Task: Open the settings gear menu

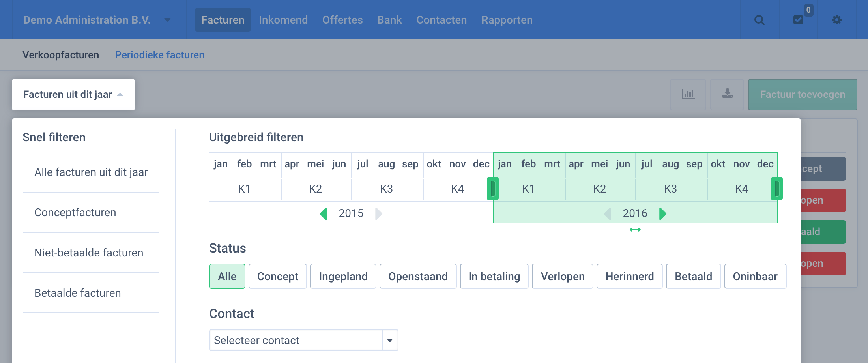Action: coord(837,20)
